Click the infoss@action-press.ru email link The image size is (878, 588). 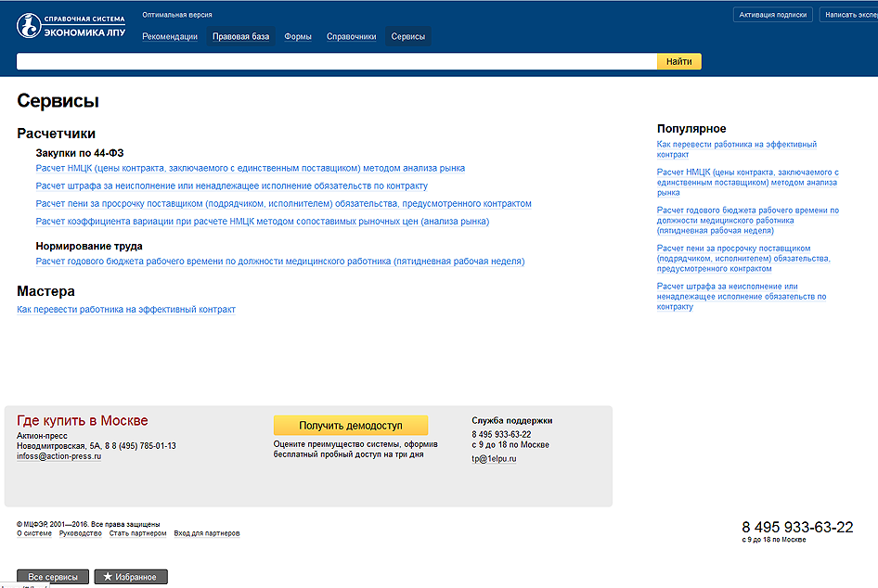(58, 456)
